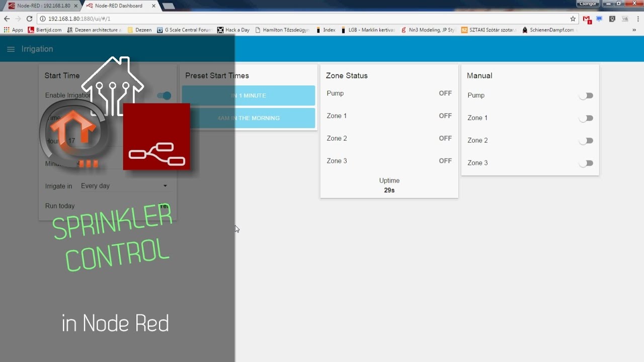The width and height of the screenshot is (644, 362).
Task: Click the Uptime 29s value
Action: pos(389,191)
